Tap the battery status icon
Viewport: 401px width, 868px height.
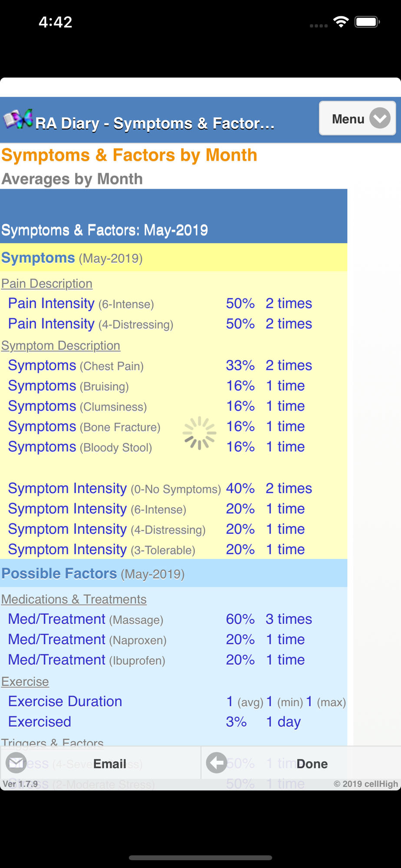(x=367, y=22)
